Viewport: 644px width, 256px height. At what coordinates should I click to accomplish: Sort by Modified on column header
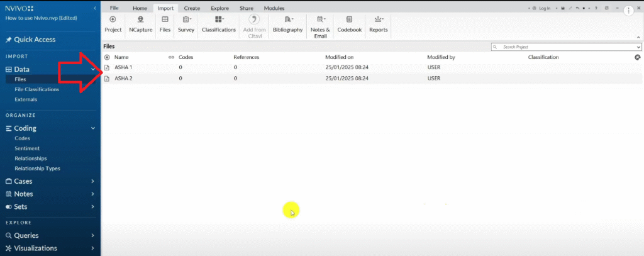coord(339,57)
